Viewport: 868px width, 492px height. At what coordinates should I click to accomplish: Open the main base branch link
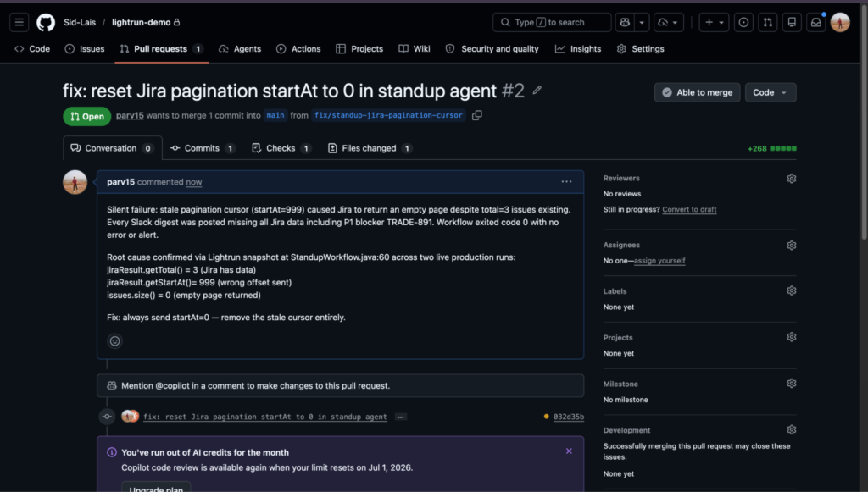[275, 115]
